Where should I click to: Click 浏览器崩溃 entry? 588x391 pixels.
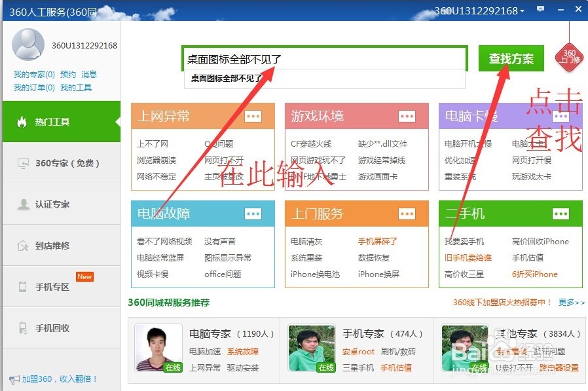tap(156, 160)
